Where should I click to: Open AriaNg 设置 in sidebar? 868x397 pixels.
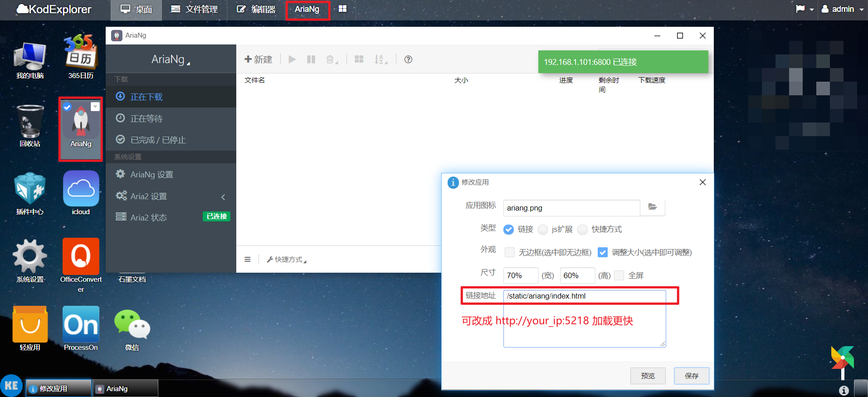point(171,174)
